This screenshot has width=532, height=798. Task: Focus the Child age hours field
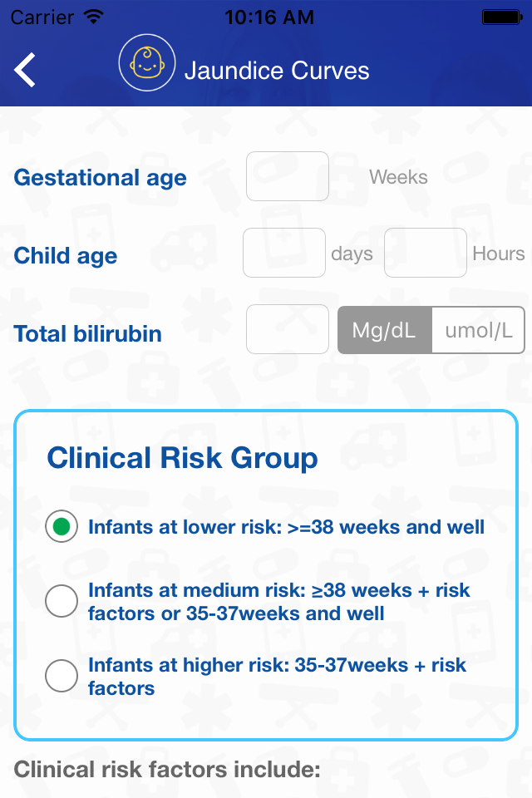click(x=425, y=253)
